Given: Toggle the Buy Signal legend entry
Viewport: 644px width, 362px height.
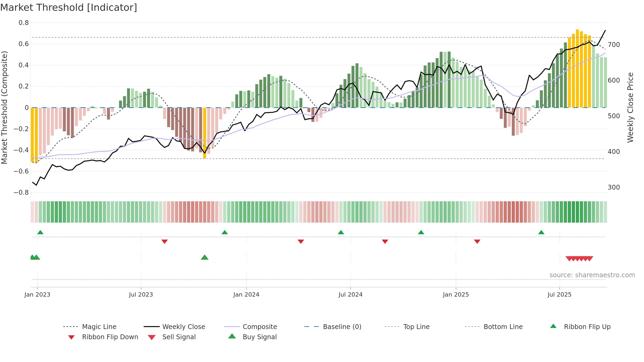Looking at the screenshot, I should (252, 337).
